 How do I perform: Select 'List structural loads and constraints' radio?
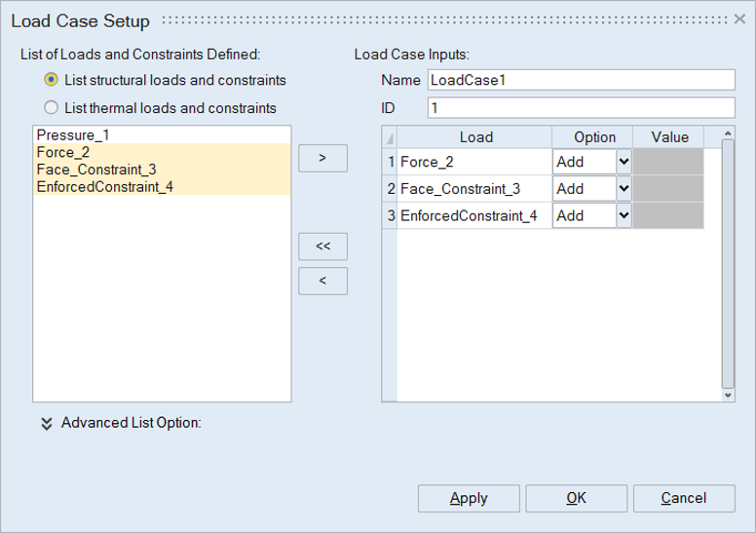[51, 80]
